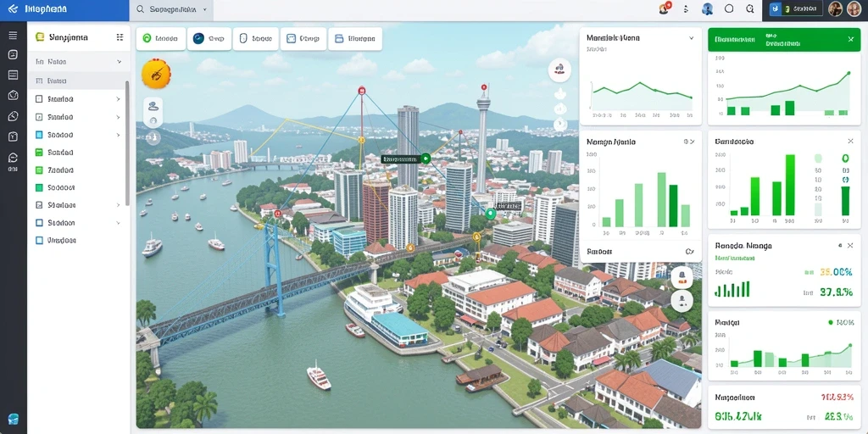Viewport: 868px width, 434px height.
Task: Toggle the second green outlined checkbox in layer list
Action: [x=39, y=170]
